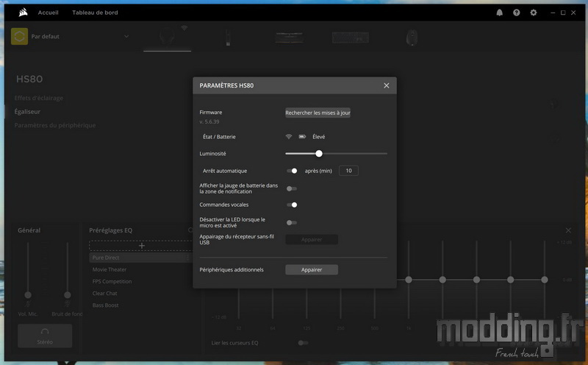Open the Accueil tab
Image resolution: width=588 pixels, height=365 pixels.
click(48, 13)
